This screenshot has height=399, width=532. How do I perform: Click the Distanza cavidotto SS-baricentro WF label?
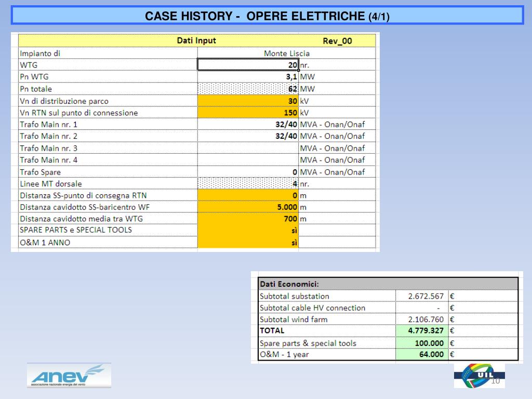(85, 207)
